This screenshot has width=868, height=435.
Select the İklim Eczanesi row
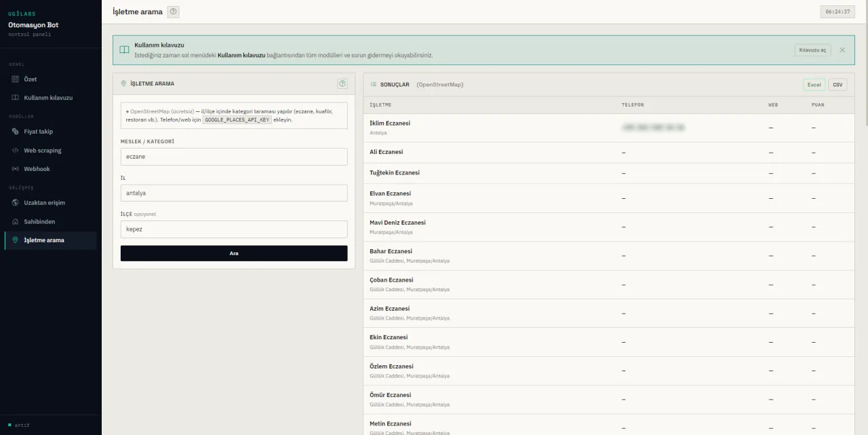609,128
